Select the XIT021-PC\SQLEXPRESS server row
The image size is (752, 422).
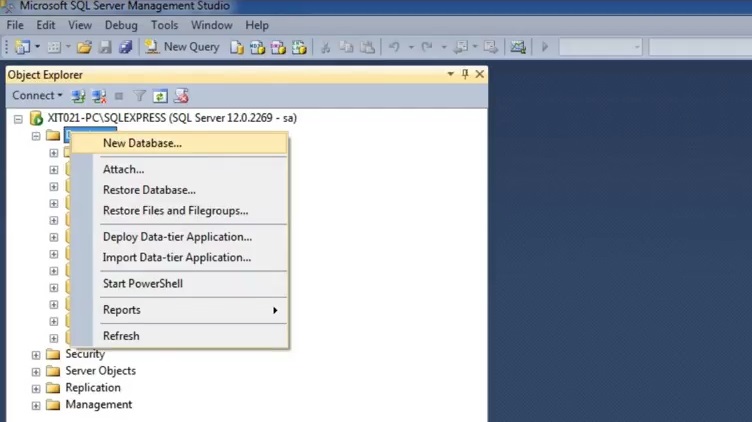pos(172,118)
